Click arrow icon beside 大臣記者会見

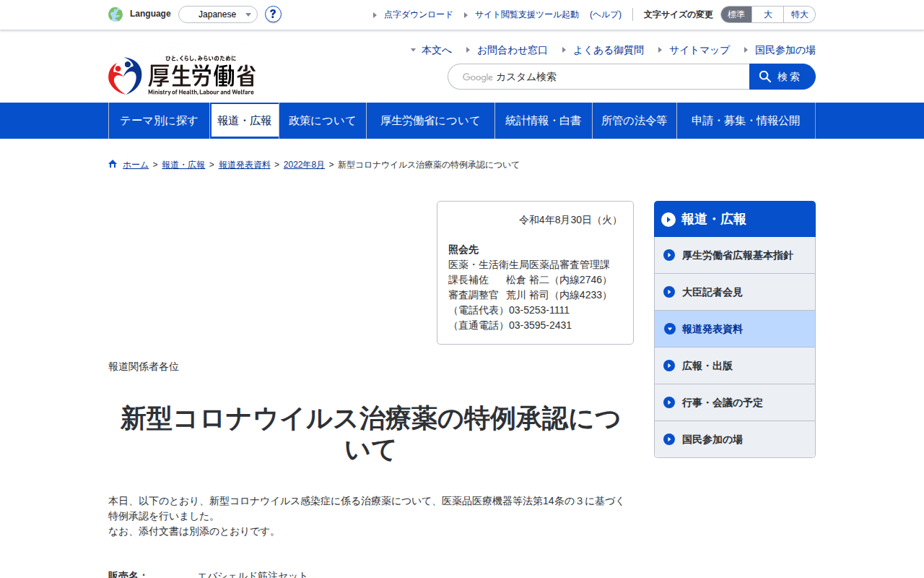[669, 292]
